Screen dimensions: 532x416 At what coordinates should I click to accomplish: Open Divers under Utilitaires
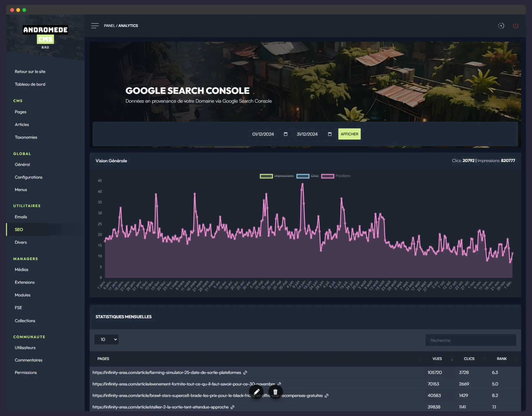coord(21,242)
